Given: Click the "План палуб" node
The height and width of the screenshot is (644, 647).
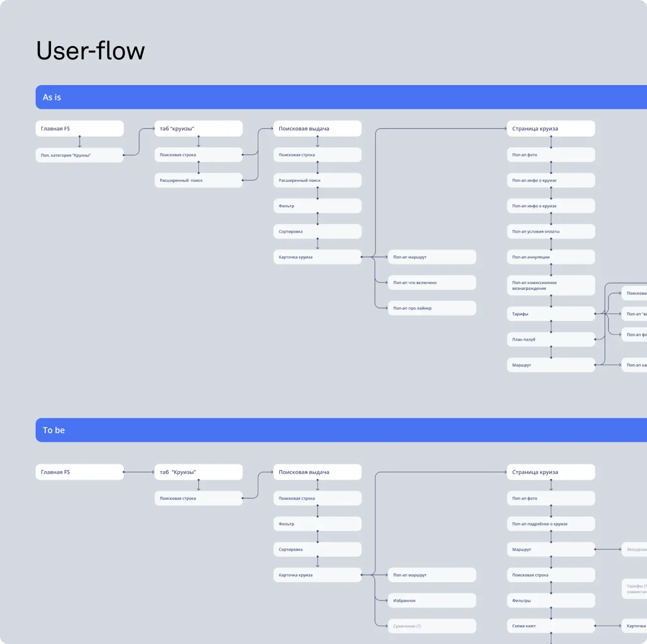Looking at the screenshot, I should (x=551, y=340).
